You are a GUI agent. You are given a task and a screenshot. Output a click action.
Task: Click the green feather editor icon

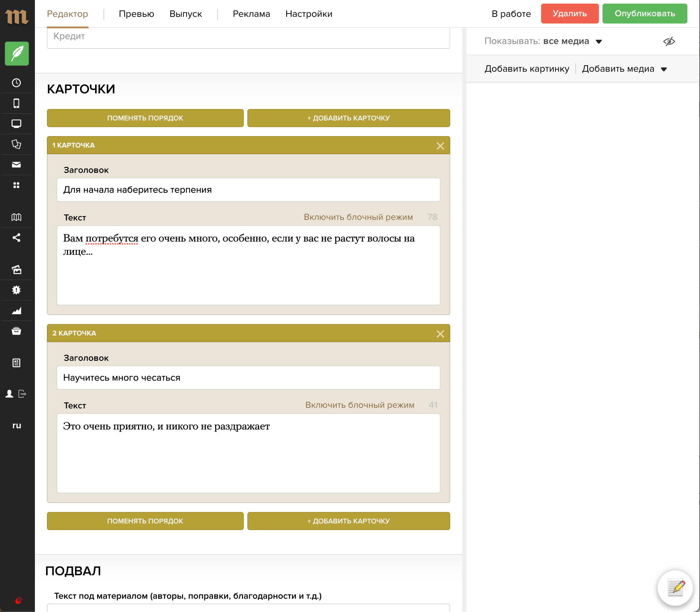point(17,54)
